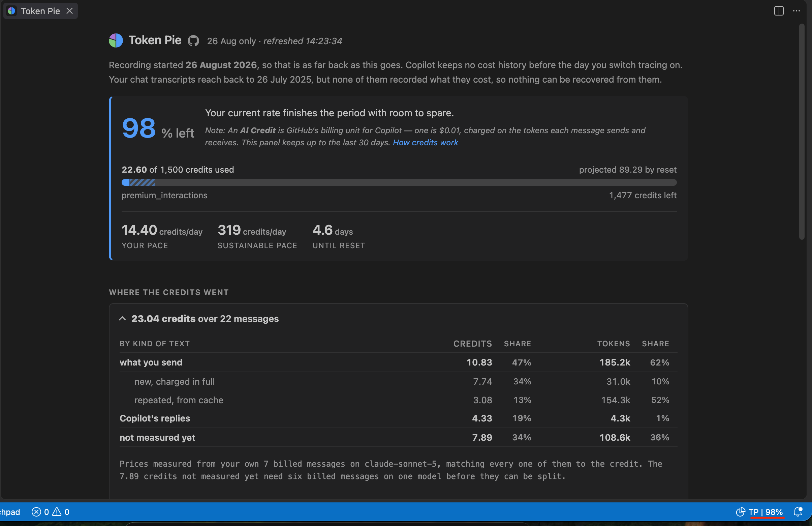Viewport: 812px width, 526px height.
Task: Open the TP | 98% status bar item
Action: [766, 512]
